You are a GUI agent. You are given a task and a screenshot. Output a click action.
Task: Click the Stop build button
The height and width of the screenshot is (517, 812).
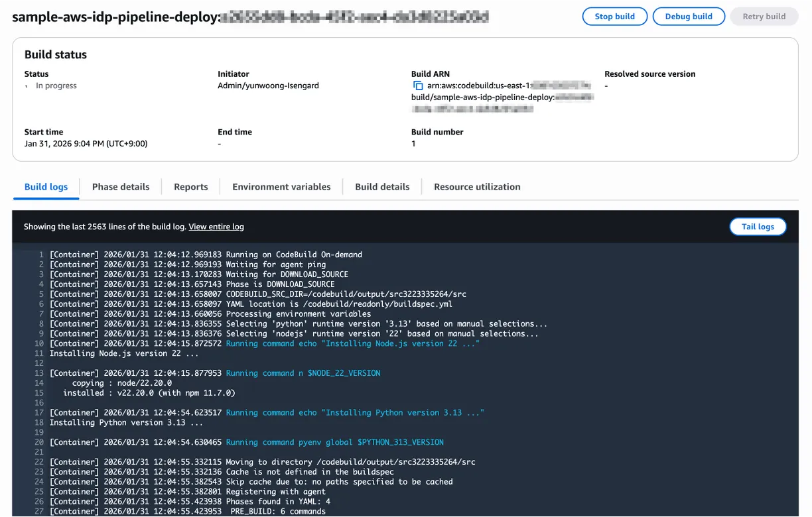(x=614, y=16)
